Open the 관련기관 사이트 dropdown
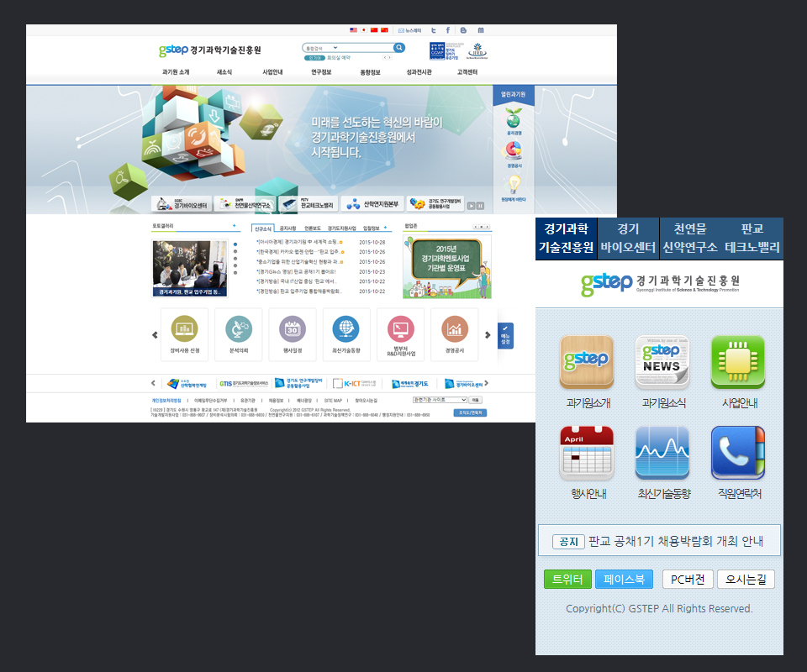 (440, 400)
